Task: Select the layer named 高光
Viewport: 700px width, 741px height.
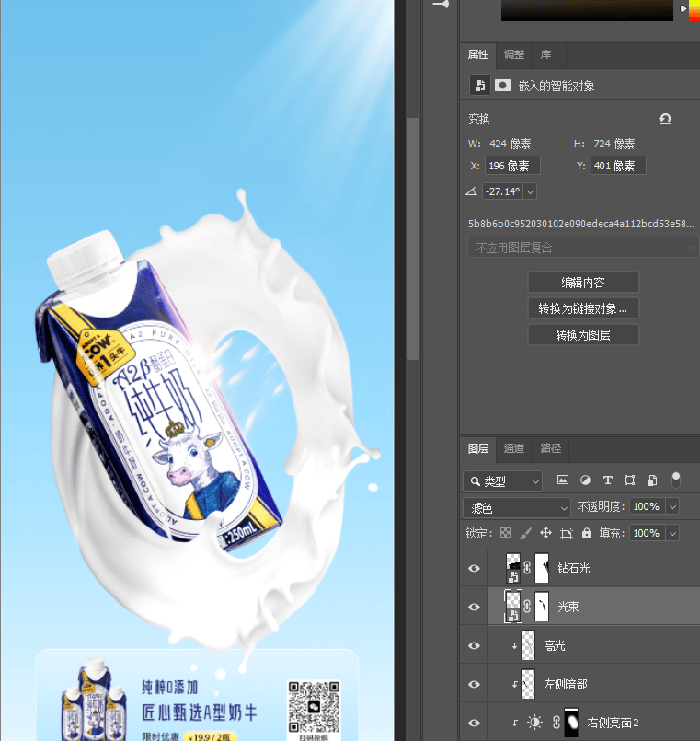Action: point(554,645)
